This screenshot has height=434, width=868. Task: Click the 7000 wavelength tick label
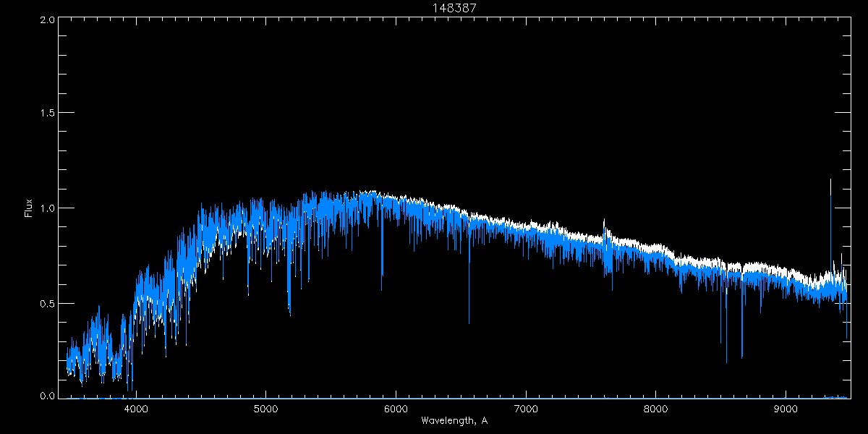tap(526, 408)
